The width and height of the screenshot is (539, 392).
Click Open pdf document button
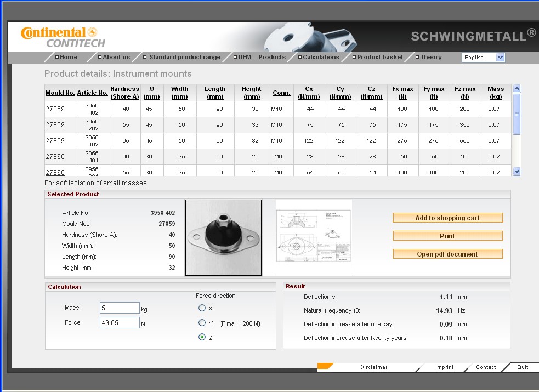pyautogui.click(x=447, y=254)
